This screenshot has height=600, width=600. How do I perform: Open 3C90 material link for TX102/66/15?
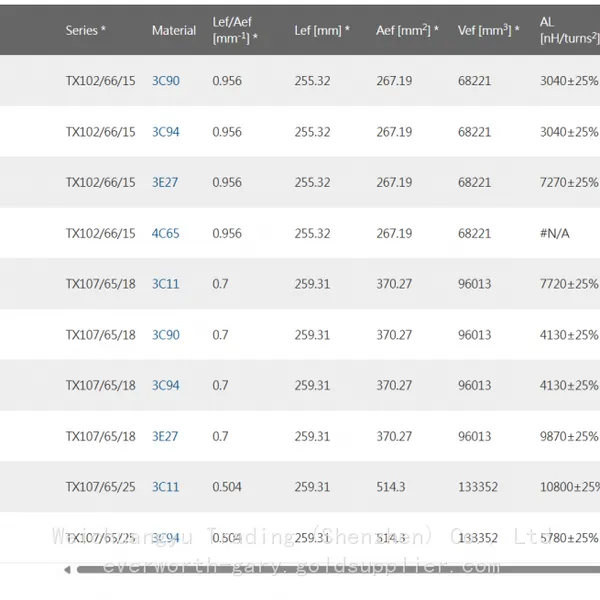pos(166,81)
